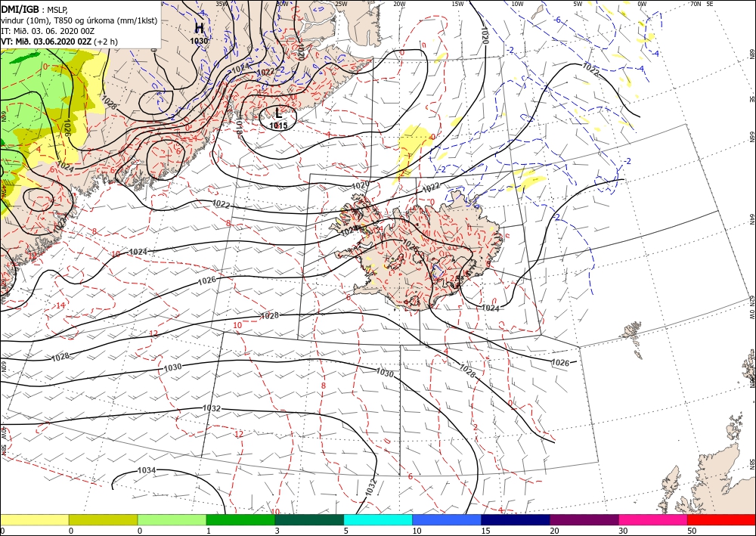Click the legend value '20'

(554, 531)
